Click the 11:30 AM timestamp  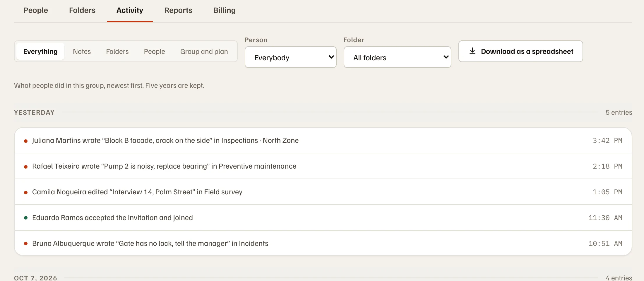[x=605, y=218]
